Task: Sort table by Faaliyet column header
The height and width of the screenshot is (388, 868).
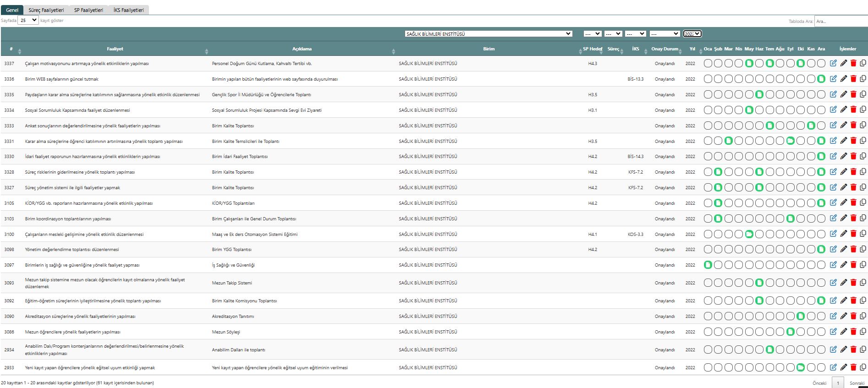Action: 115,49
